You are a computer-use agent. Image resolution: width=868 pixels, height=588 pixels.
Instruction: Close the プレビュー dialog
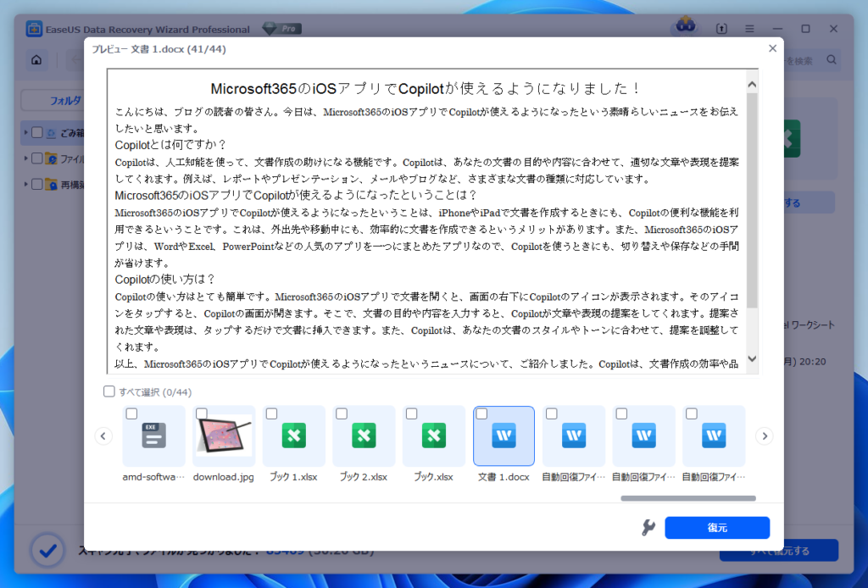pos(772,48)
